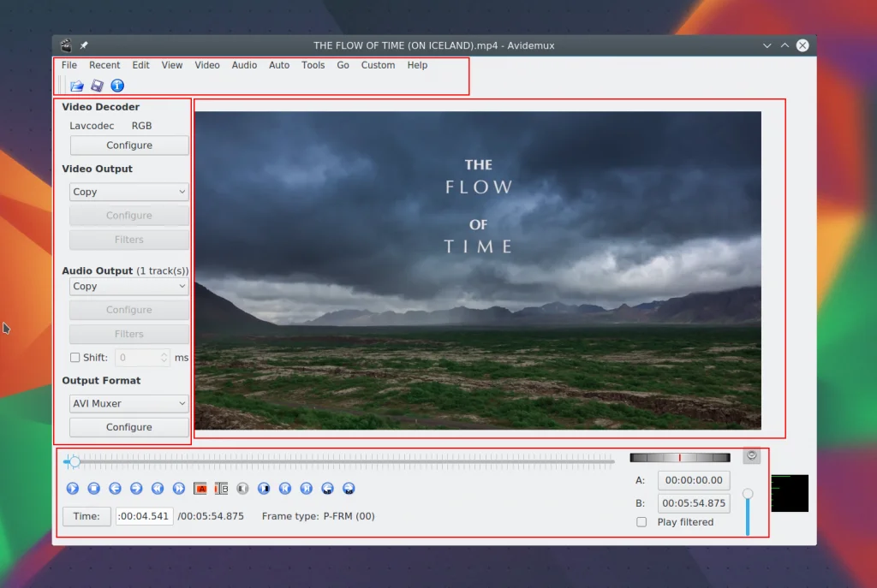Viewport: 877px width, 588px height.
Task: Open the AVI Muxer output format dropdown
Action: 128,404
